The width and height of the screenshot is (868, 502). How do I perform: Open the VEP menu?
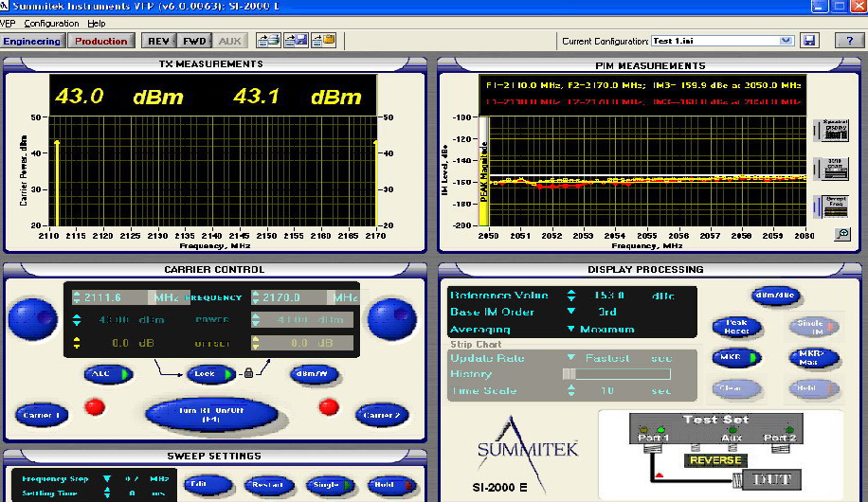8,24
